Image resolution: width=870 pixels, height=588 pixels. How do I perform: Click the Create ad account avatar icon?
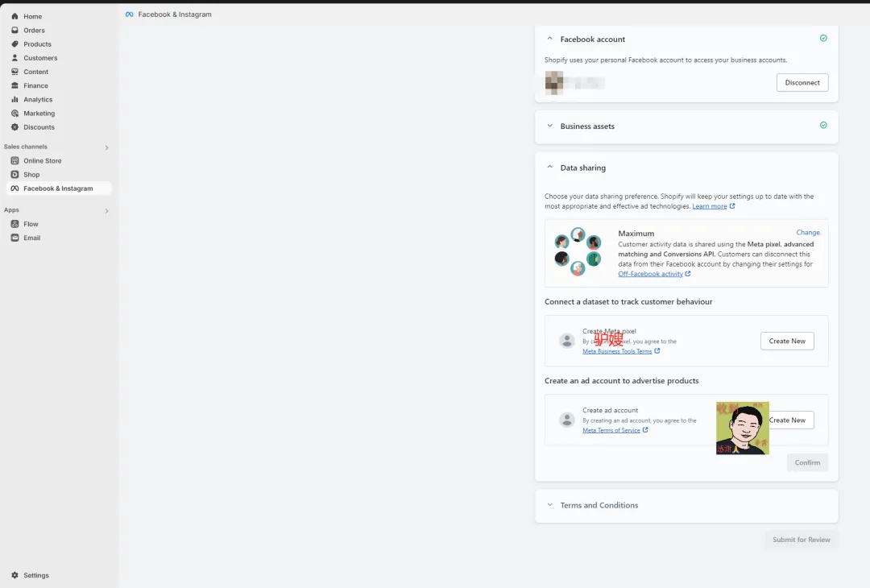pyautogui.click(x=567, y=420)
